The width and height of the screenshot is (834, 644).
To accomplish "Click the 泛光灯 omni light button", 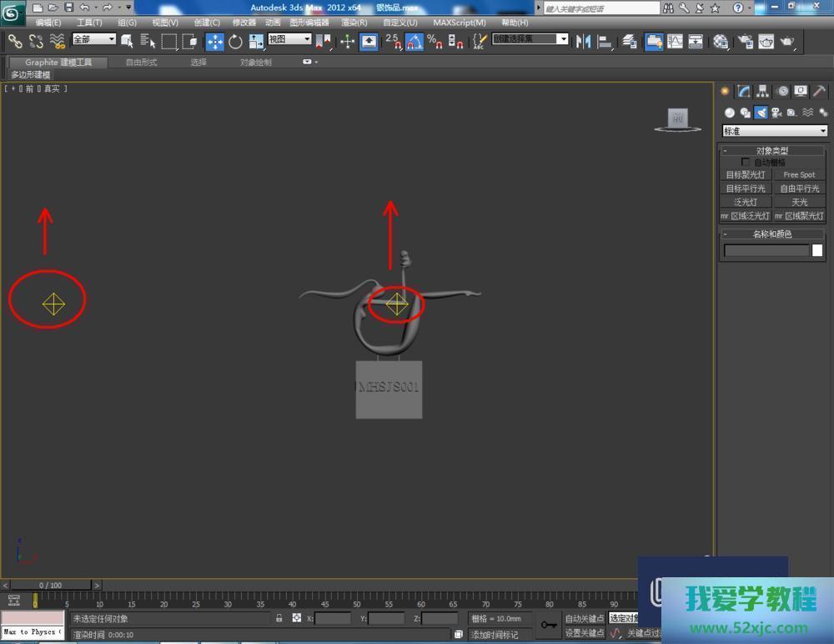I will coord(745,202).
